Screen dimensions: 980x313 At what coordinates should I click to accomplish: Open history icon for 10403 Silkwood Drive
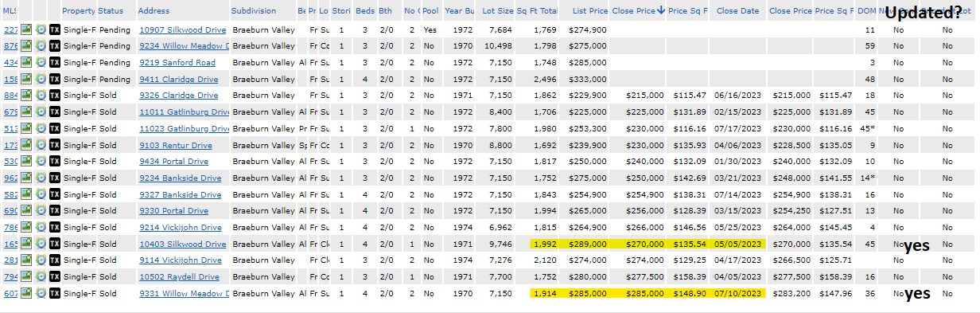[x=41, y=245]
